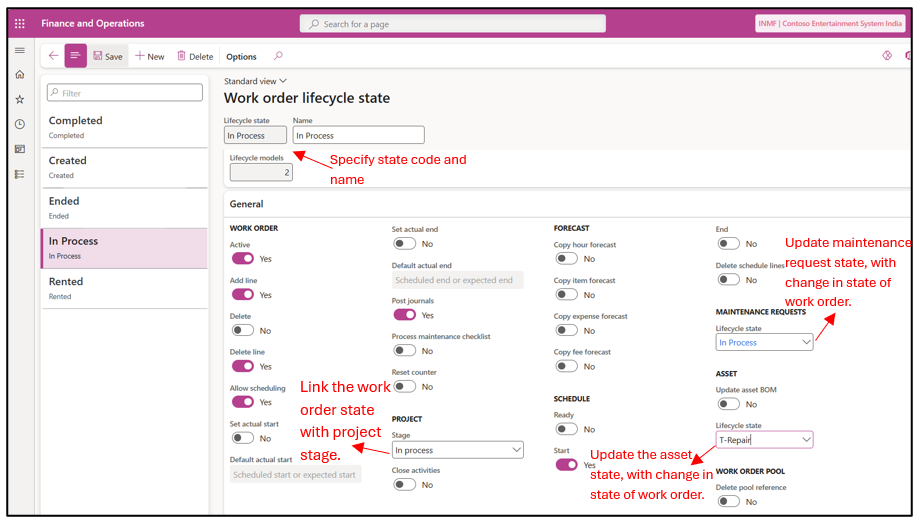Image resolution: width=919 pixels, height=523 pixels.
Task: Enable Delete schedule lines toggle
Action: point(729,280)
